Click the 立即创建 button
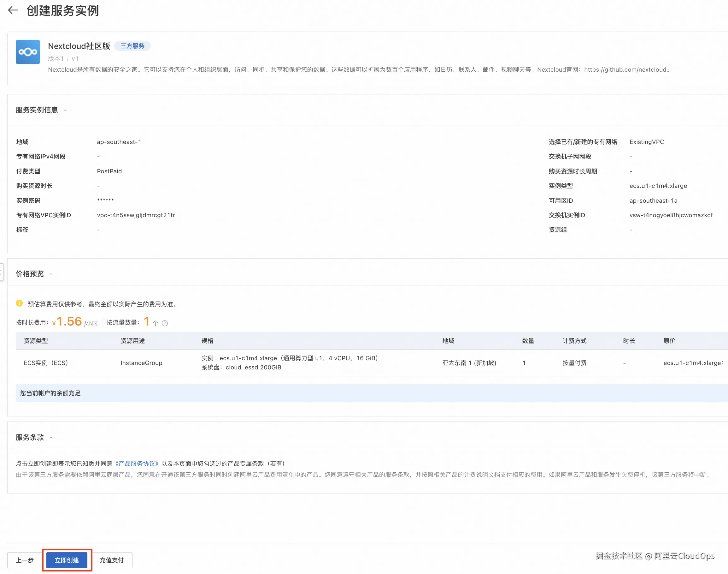The width and height of the screenshot is (728, 574). 67,560
